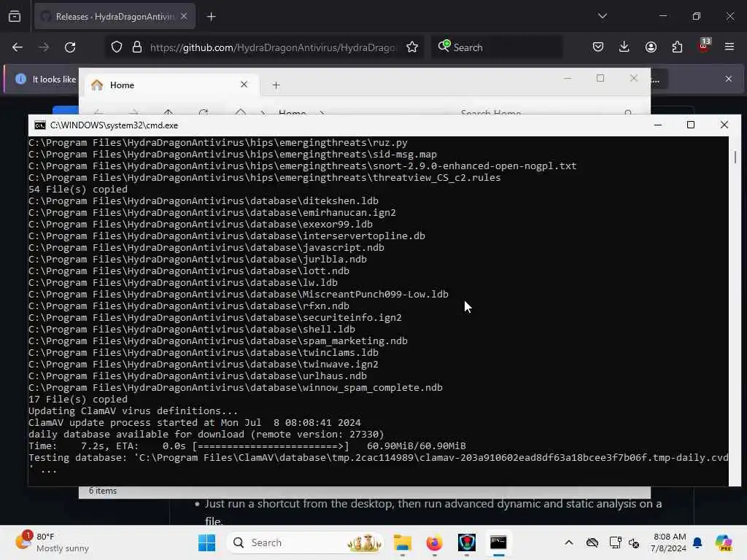The height and width of the screenshot is (560, 747).
Task: Switch to cmd.exe taskbar icon
Action: tap(498, 542)
